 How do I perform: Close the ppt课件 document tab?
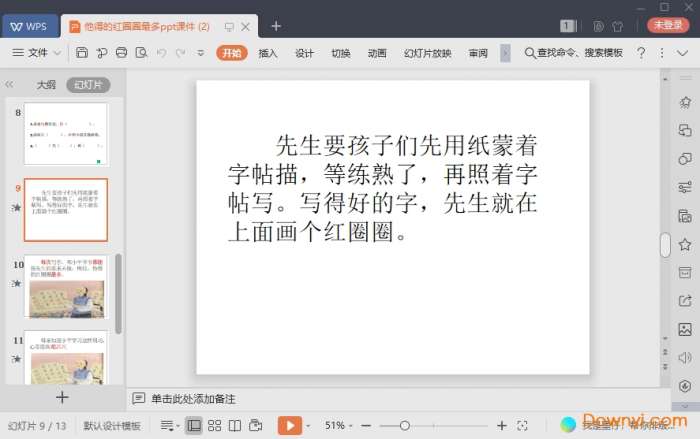[246, 27]
